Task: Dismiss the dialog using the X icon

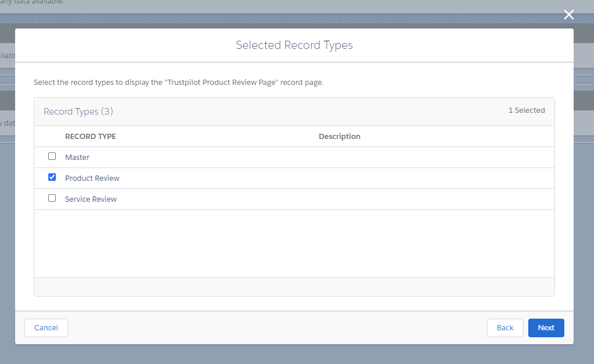Action: click(568, 15)
